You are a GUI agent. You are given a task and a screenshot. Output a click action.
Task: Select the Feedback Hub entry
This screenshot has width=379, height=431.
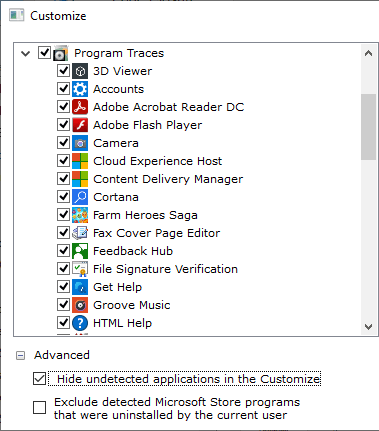133,251
